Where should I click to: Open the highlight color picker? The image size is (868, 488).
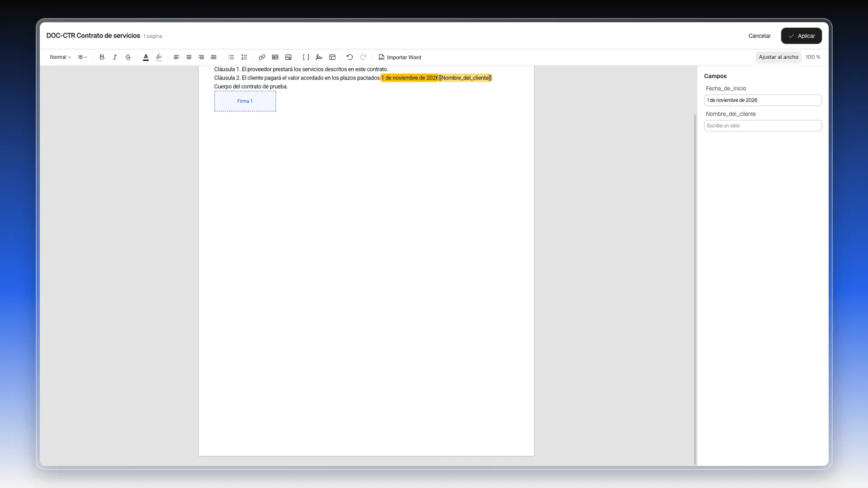159,57
